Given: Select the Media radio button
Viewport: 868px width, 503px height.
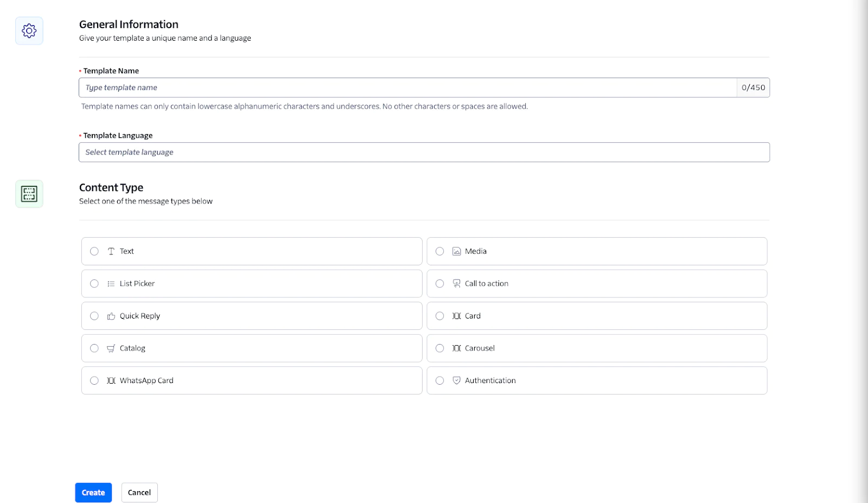Looking at the screenshot, I should pos(440,251).
